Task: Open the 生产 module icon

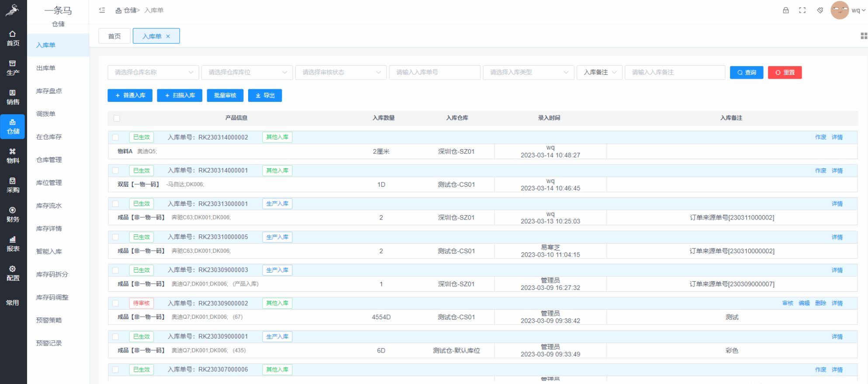Action: coord(13,68)
